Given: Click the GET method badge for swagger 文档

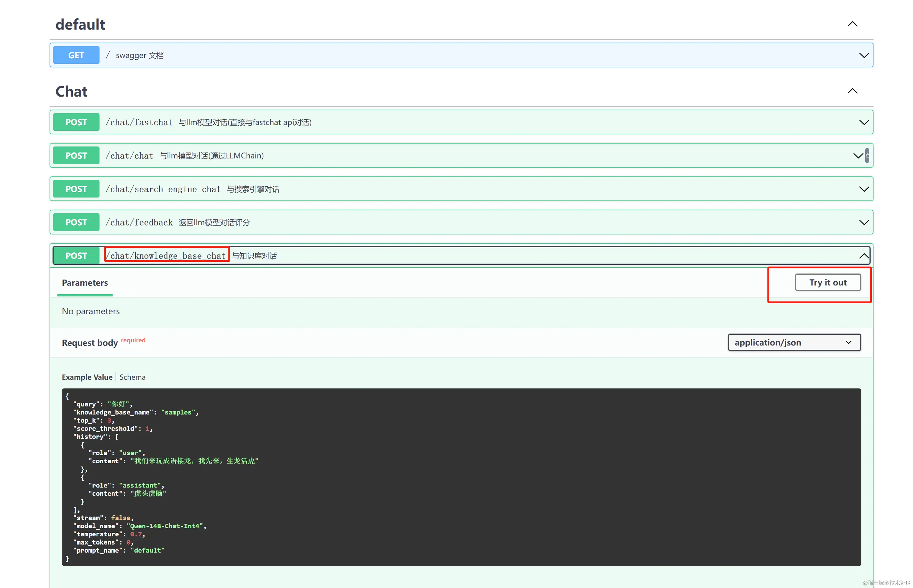Looking at the screenshot, I should click(x=76, y=55).
